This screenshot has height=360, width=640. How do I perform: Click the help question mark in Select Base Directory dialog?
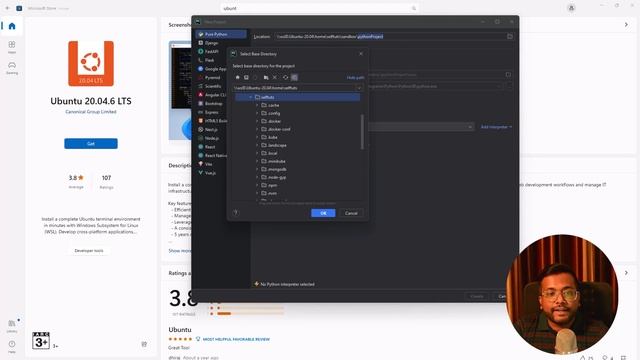point(236,213)
